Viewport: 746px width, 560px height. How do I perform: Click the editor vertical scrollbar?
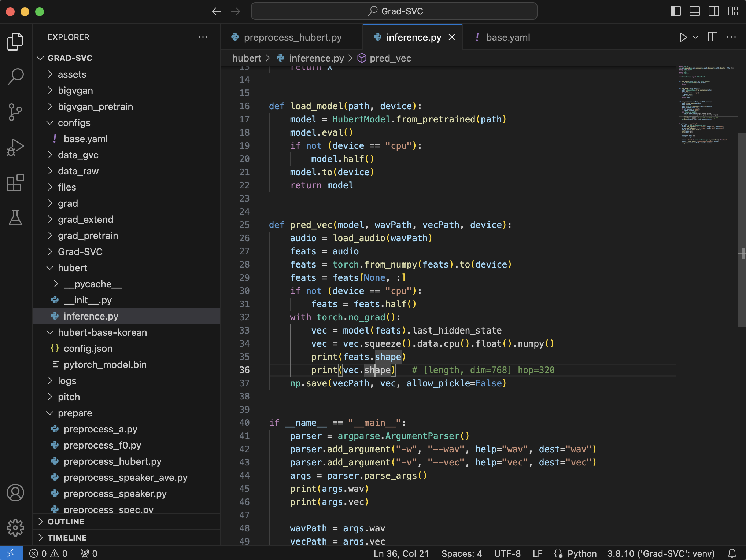[742, 229]
